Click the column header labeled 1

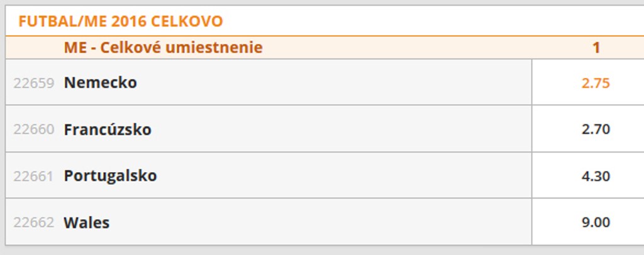(596, 48)
